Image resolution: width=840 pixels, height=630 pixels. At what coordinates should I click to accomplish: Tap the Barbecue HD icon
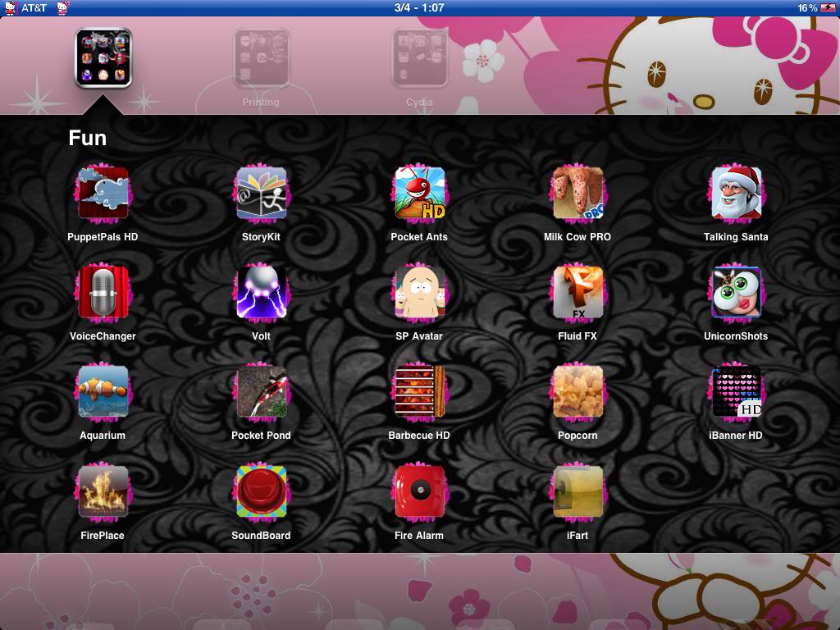(419, 392)
